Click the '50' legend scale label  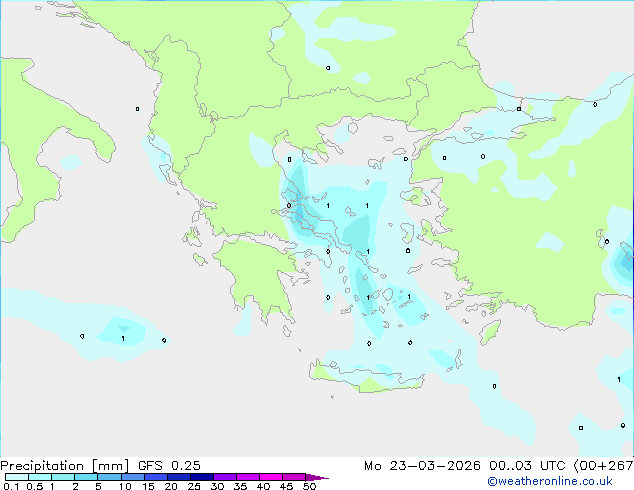pyautogui.click(x=309, y=486)
